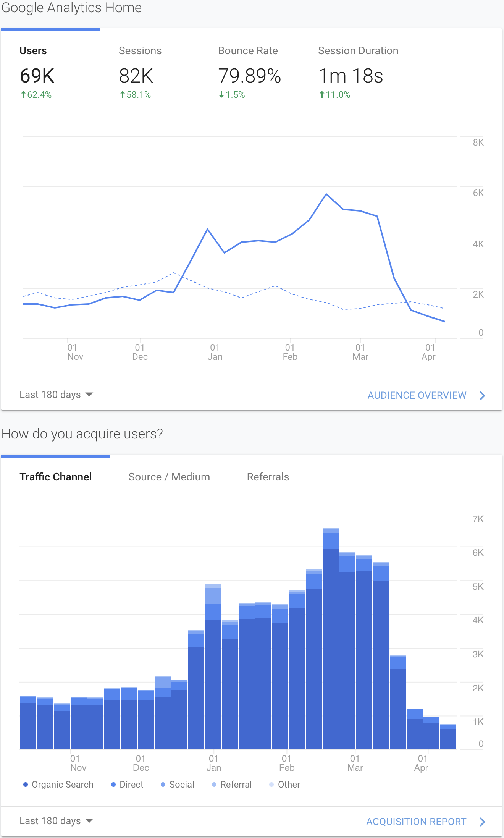This screenshot has width=504, height=838.
Task: Click the chevron next to Audience Overview
Action: tap(482, 395)
